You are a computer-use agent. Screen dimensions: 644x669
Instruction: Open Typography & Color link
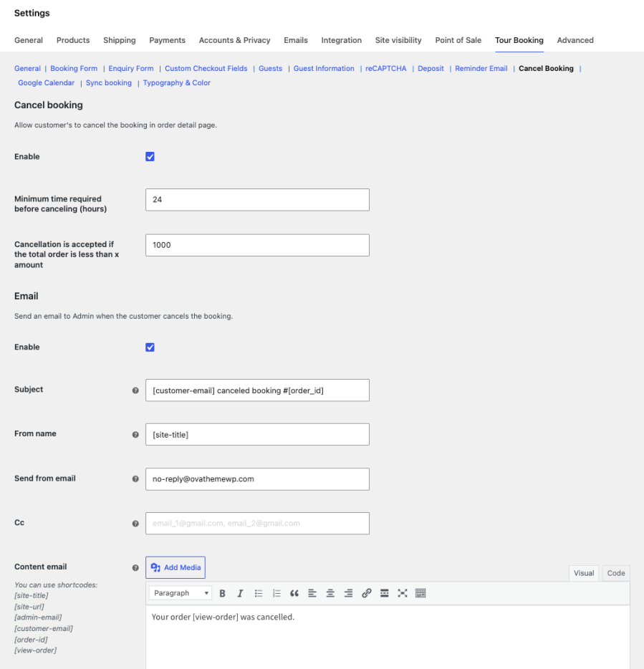177,83
